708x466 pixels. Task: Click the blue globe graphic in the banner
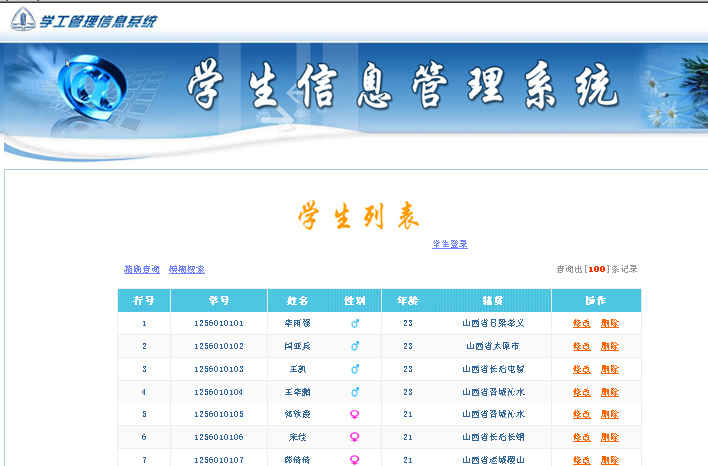pos(90,92)
